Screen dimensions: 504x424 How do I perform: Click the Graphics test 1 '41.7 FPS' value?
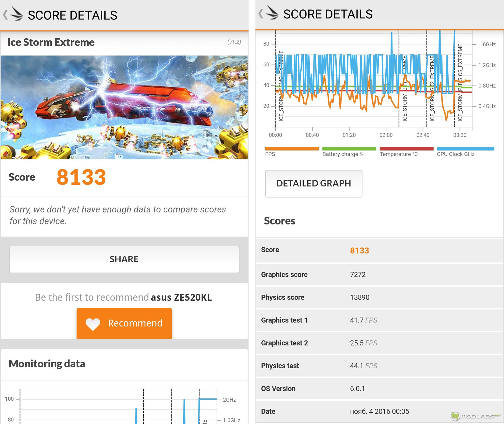pos(363,320)
